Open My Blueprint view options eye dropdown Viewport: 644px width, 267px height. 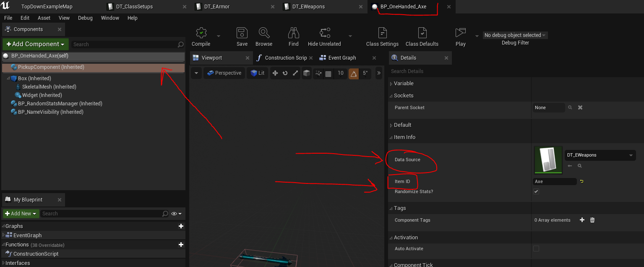click(176, 214)
